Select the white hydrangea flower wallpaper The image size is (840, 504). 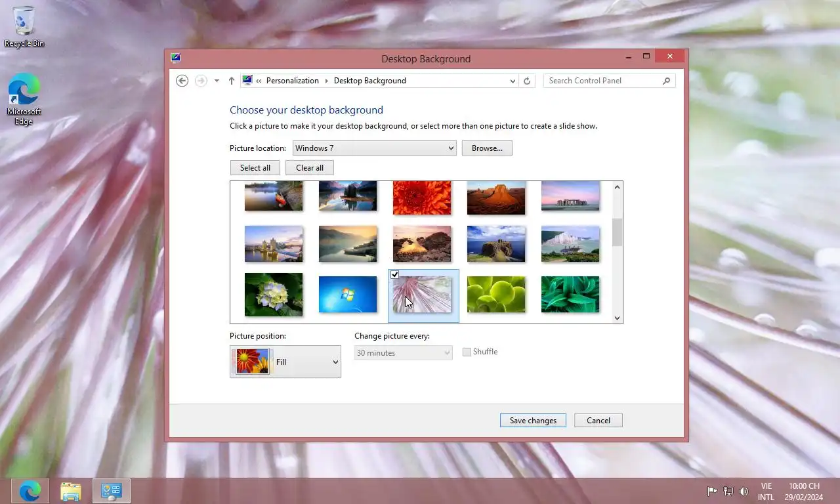[274, 295]
